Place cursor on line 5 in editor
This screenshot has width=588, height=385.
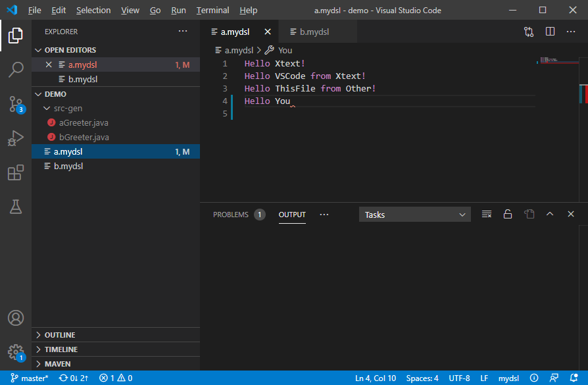(389, 113)
